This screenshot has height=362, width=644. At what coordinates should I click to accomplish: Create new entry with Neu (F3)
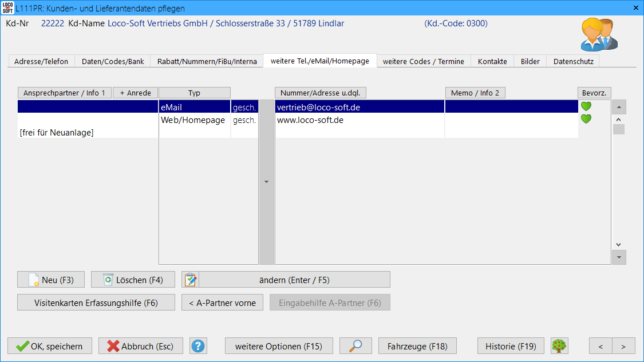[x=51, y=280]
